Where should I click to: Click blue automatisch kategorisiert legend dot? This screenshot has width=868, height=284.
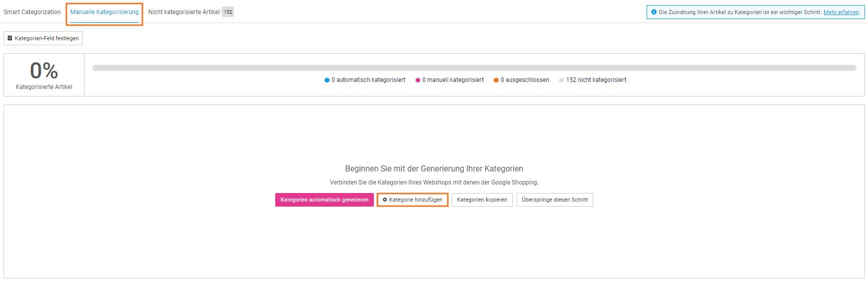pos(327,80)
